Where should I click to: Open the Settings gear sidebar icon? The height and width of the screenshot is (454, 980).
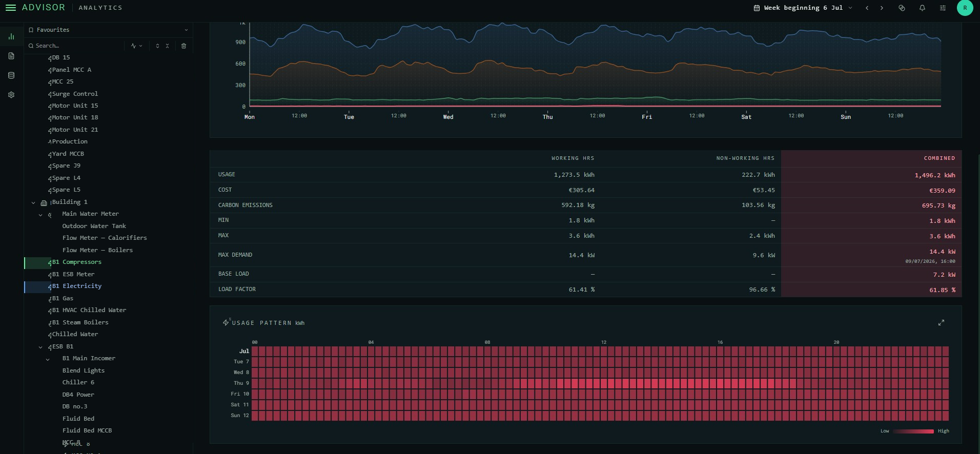pyautogui.click(x=11, y=95)
